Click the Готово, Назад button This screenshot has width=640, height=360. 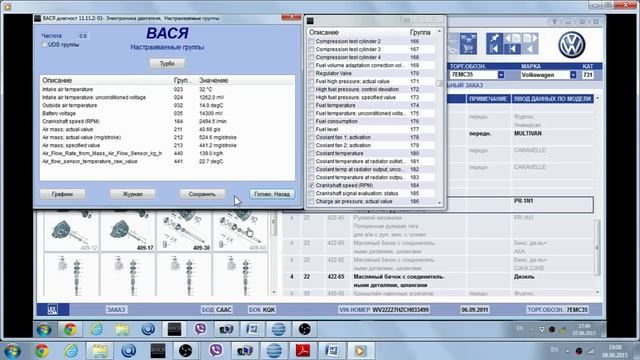[272, 194]
